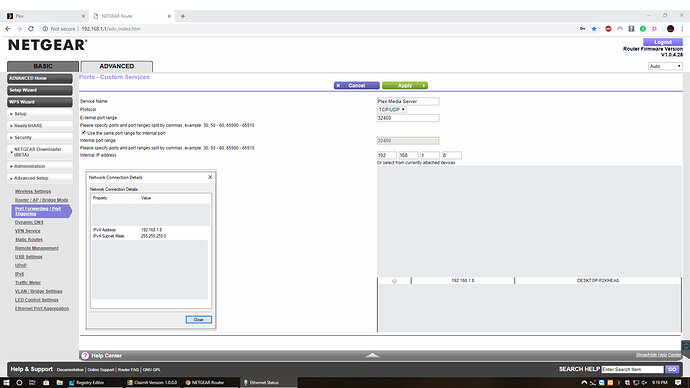Open the Windows Start menu
The image size is (690, 388).
tap(6, 383)
